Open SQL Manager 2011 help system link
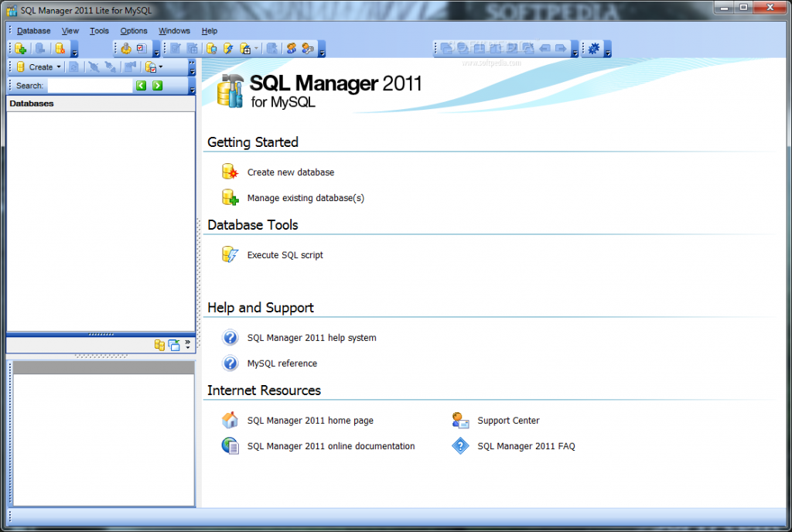The height and width of the screenshot is (532, 792). [312, 338]
